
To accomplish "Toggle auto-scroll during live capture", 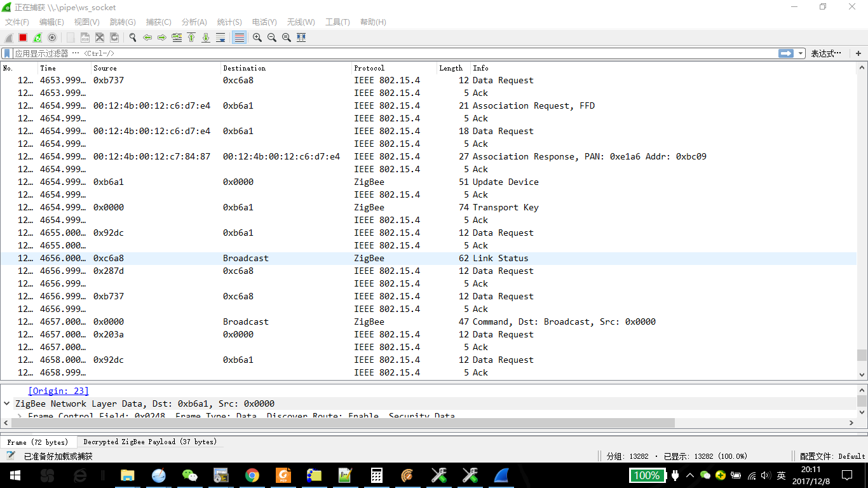I will (x=220, y=37).
